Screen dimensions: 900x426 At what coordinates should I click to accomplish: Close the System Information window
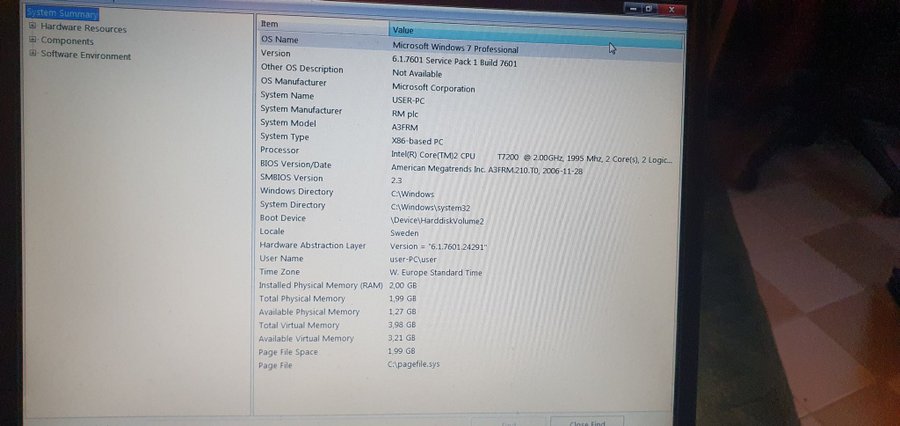[x=672, y=9]
